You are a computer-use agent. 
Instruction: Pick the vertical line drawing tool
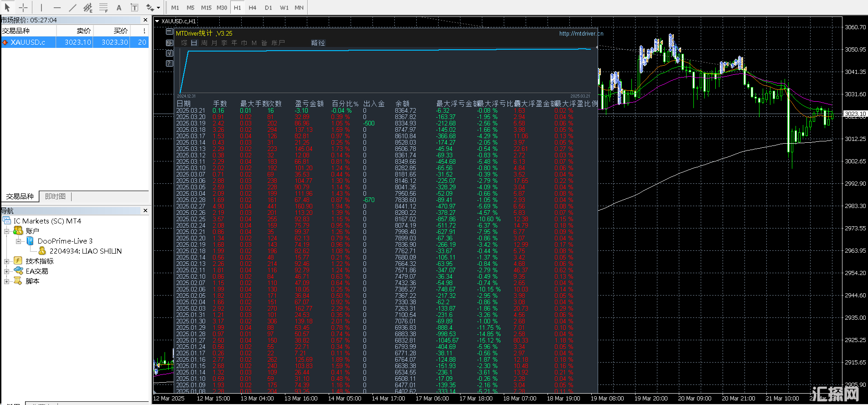pyautogui.click(x=41, y=8)
